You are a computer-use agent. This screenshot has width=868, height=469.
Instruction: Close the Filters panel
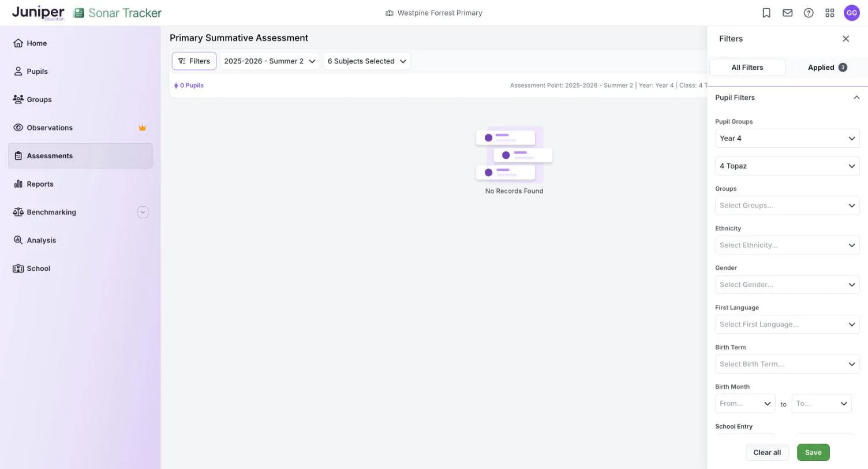(x=845, y=39)
